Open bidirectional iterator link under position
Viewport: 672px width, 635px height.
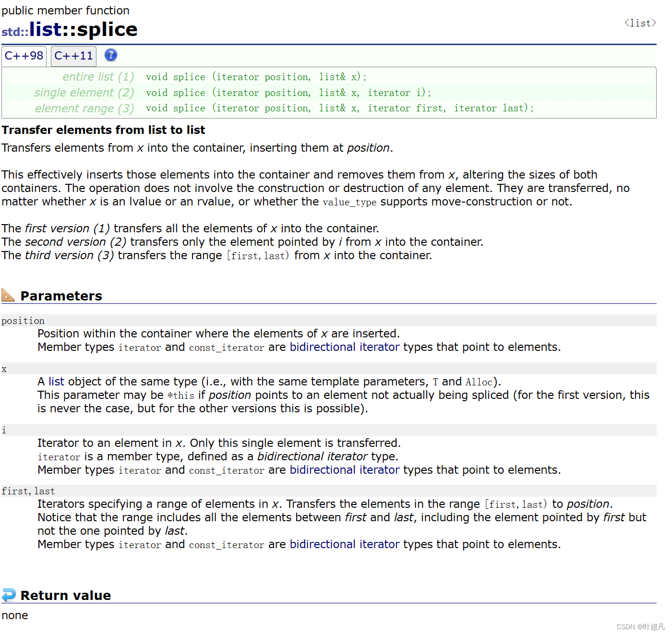(x=345, y=347)
